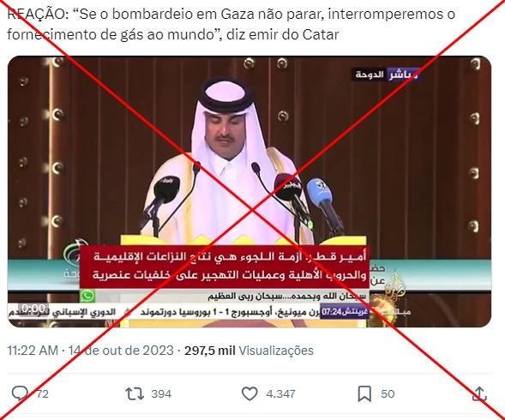Click the tweet text starting with REAÇÃO
505x420 pixels.
click(x=231, y=24)
